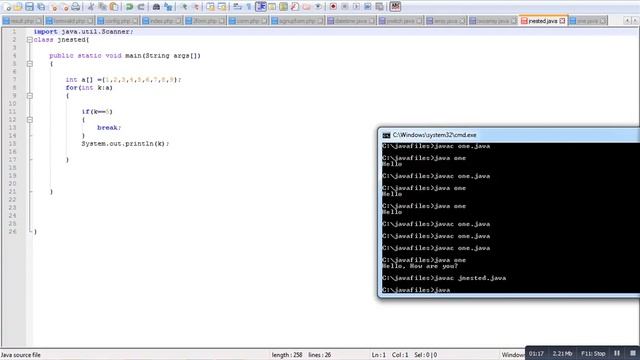Screen dimensions: 640x360
Task: Toggle the show all characters paragraph icon
Action: (249, 7)
